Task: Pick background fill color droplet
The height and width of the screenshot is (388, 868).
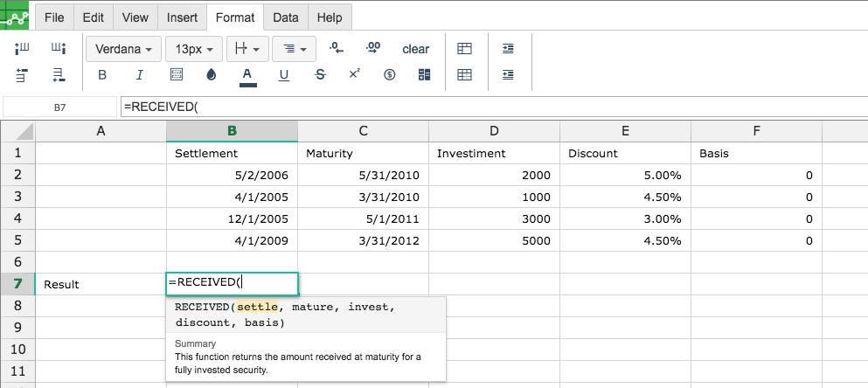Action: tap(212, 75)
